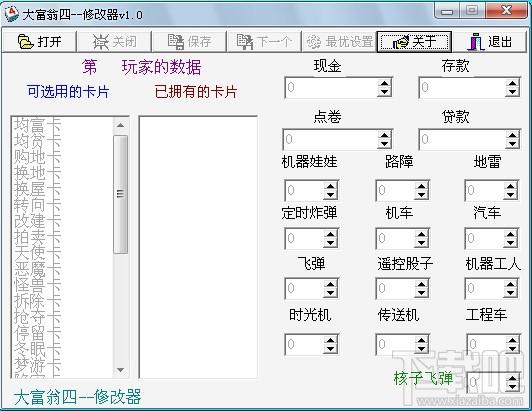
Task: Select 恶魔卡 in available cards list
Action: click(x=37, y=268)
